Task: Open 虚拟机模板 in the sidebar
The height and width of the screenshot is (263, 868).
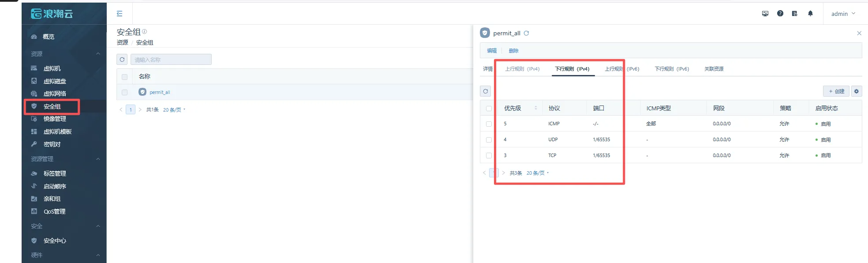Action: tap(57, 131)
